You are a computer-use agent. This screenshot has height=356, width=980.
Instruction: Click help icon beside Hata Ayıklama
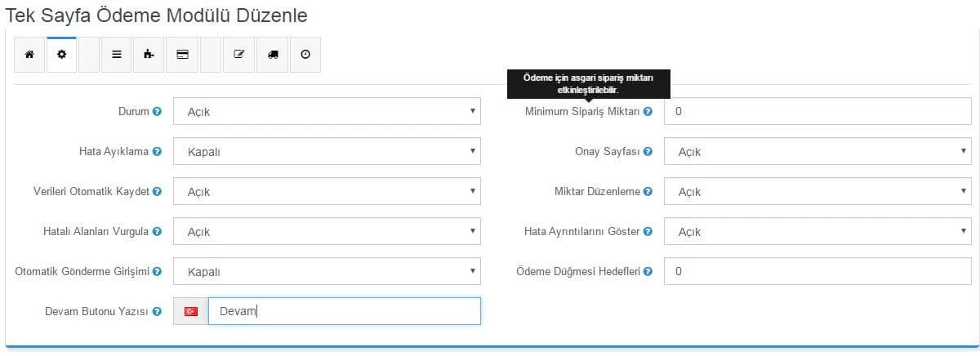tap(157, 151)
